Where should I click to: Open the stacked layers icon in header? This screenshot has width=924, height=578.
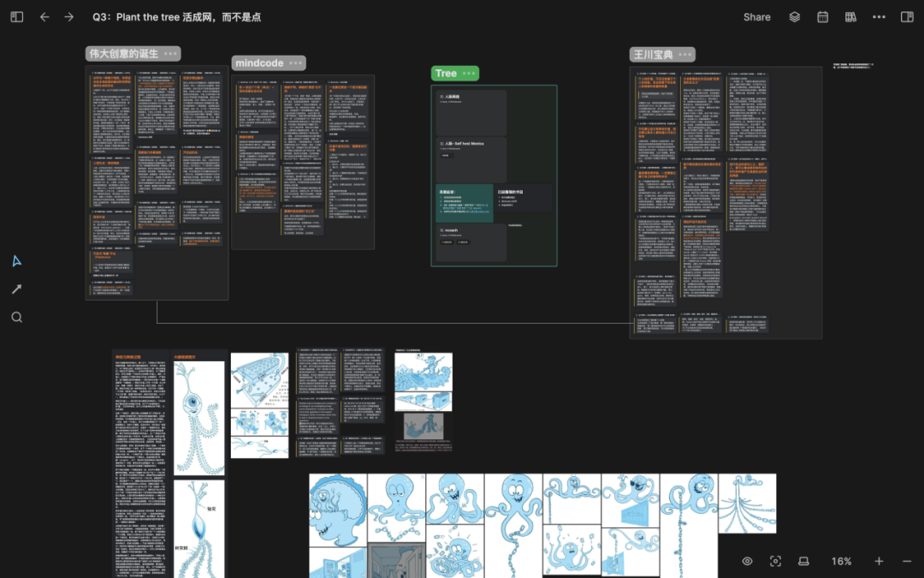794,17
